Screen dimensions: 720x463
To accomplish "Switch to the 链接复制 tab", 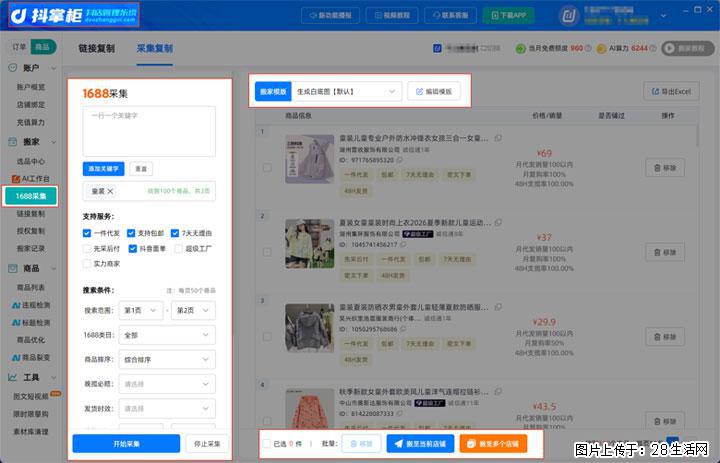I will tap(96, 48).
